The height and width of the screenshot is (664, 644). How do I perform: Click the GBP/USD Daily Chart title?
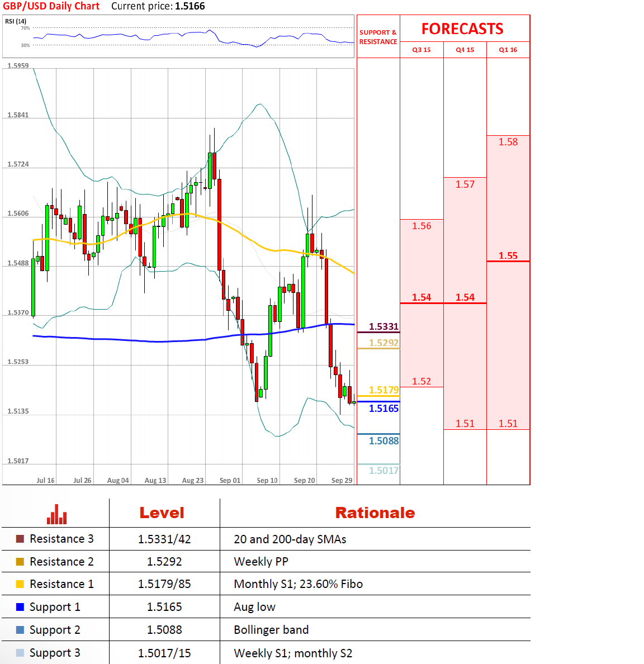pos(51,6)
